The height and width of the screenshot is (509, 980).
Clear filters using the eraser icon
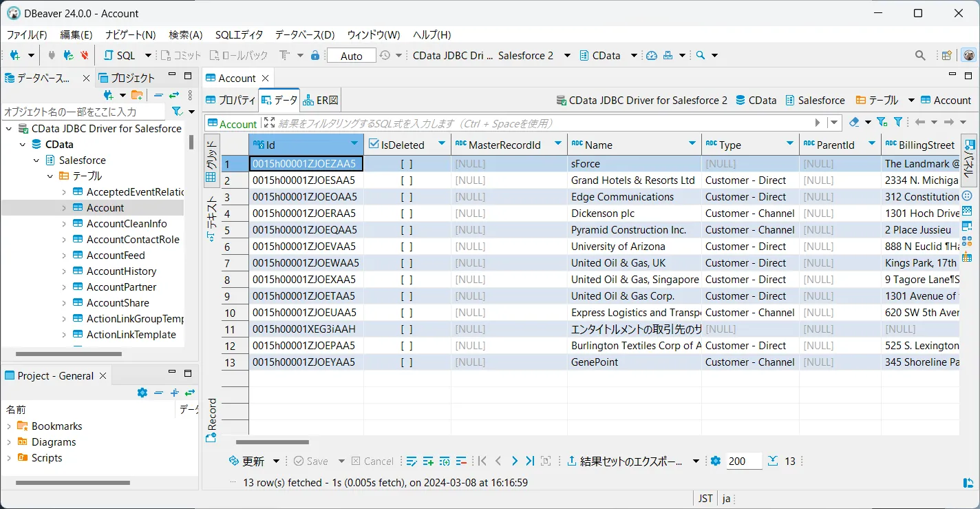pos(854,122)
